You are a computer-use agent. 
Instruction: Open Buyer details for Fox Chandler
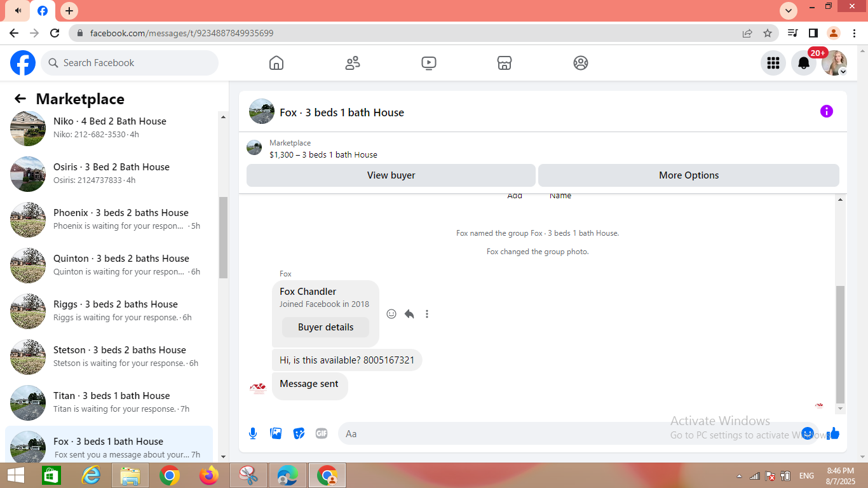point(325,327)
